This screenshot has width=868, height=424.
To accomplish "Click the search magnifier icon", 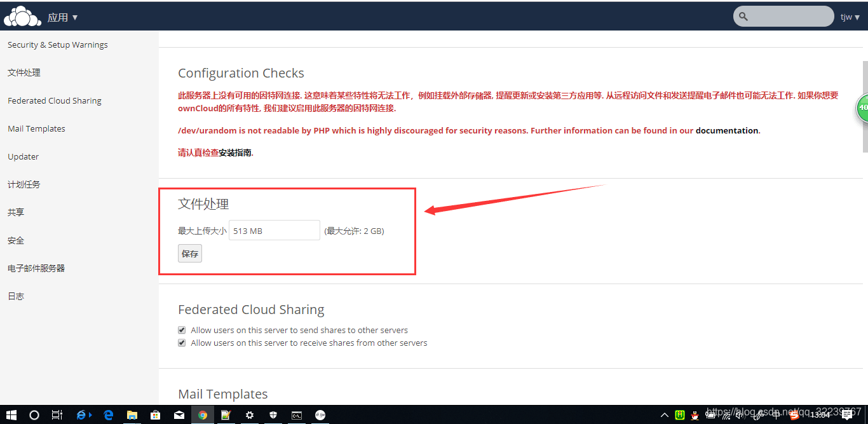I will 743,17.
